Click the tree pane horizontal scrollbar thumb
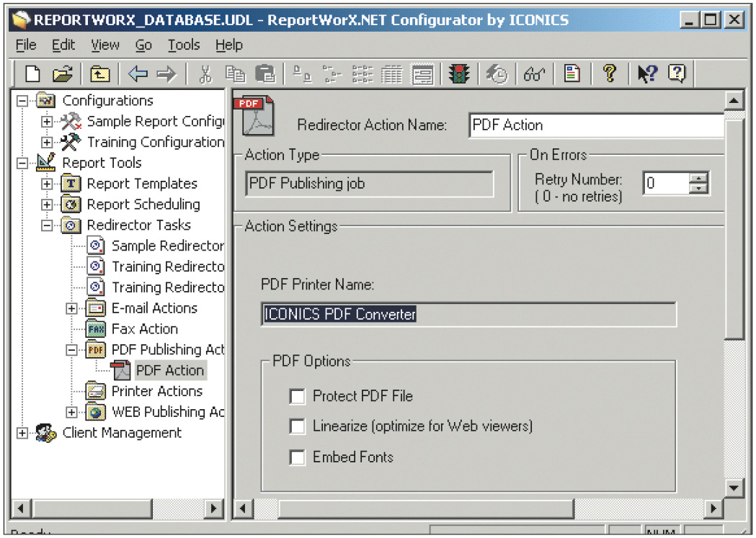 (92, 508)
